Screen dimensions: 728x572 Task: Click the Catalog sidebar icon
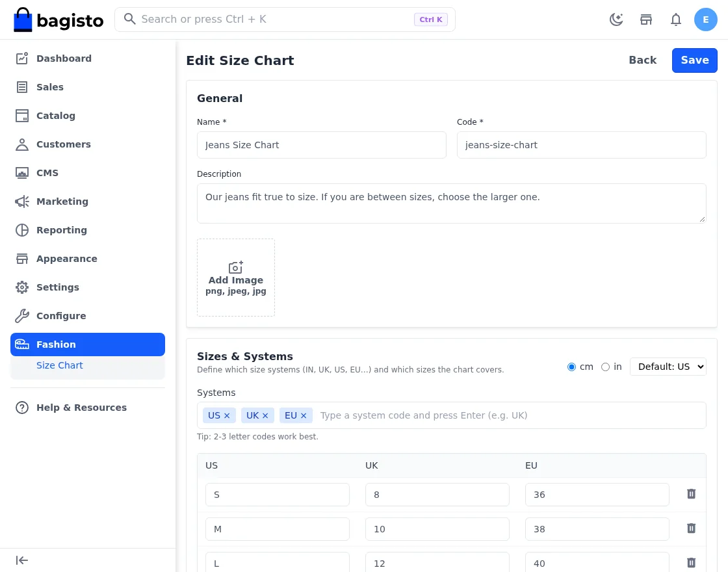click(22, 116)
